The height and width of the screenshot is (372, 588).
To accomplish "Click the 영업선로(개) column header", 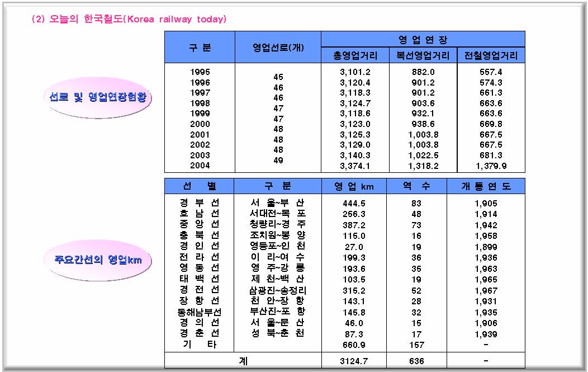I will coord(278,47).
